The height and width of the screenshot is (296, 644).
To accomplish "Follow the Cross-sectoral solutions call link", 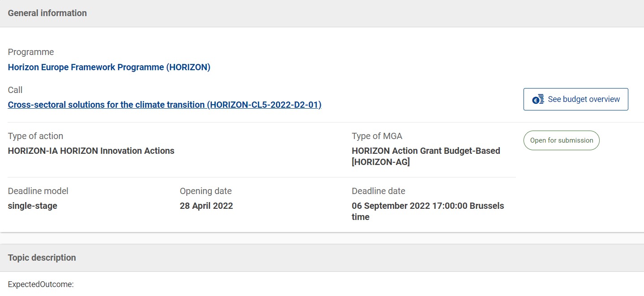I will [x=164, y=105].
